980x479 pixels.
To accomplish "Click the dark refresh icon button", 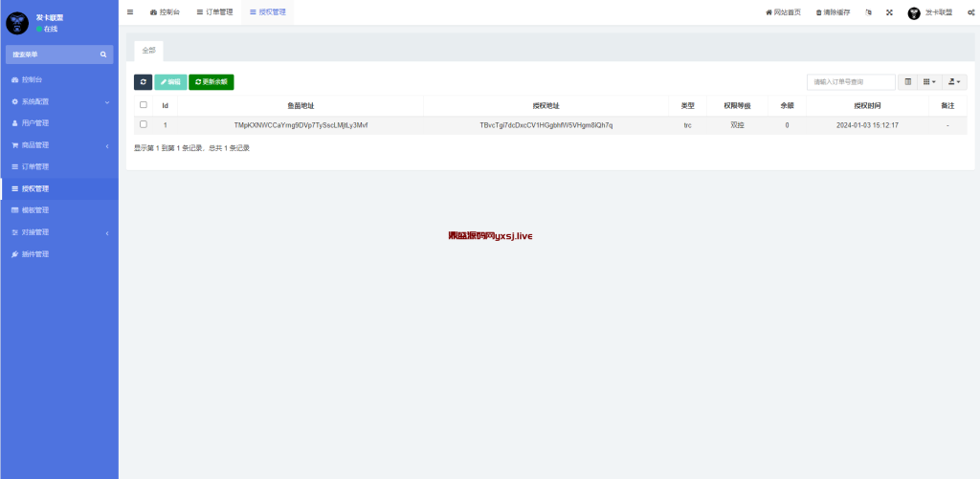I will pos(143,82).
